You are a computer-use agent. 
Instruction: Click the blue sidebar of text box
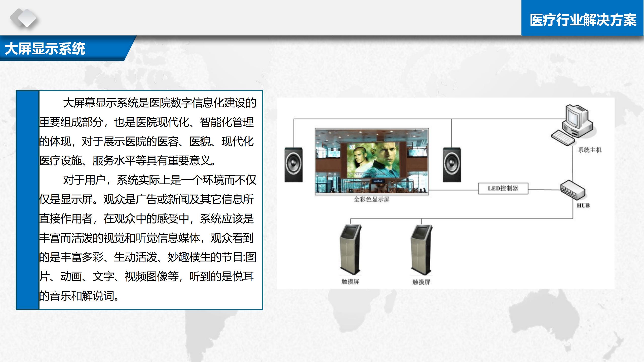(28, 200)
